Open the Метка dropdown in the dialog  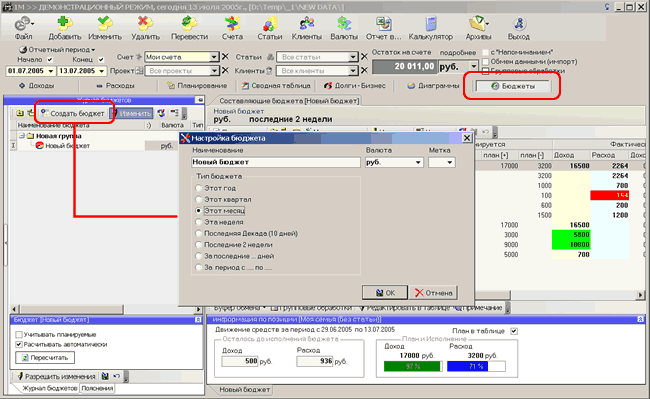click(449, 162)
